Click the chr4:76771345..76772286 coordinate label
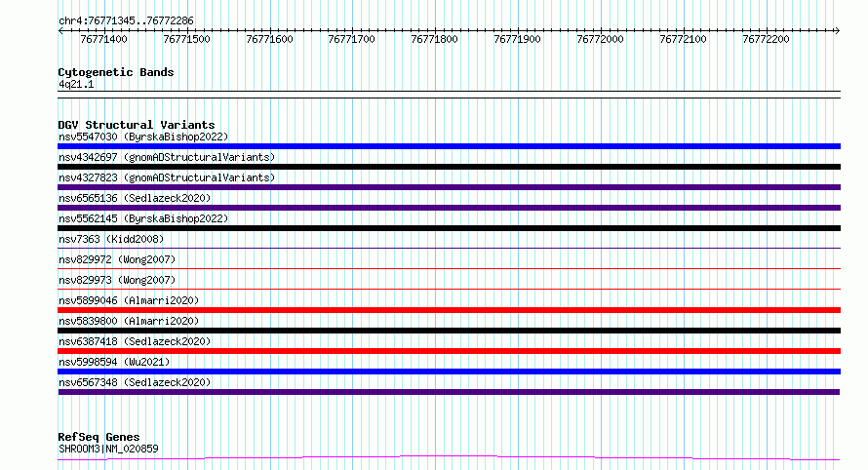The image size is (868, 470). coord(126,20)
